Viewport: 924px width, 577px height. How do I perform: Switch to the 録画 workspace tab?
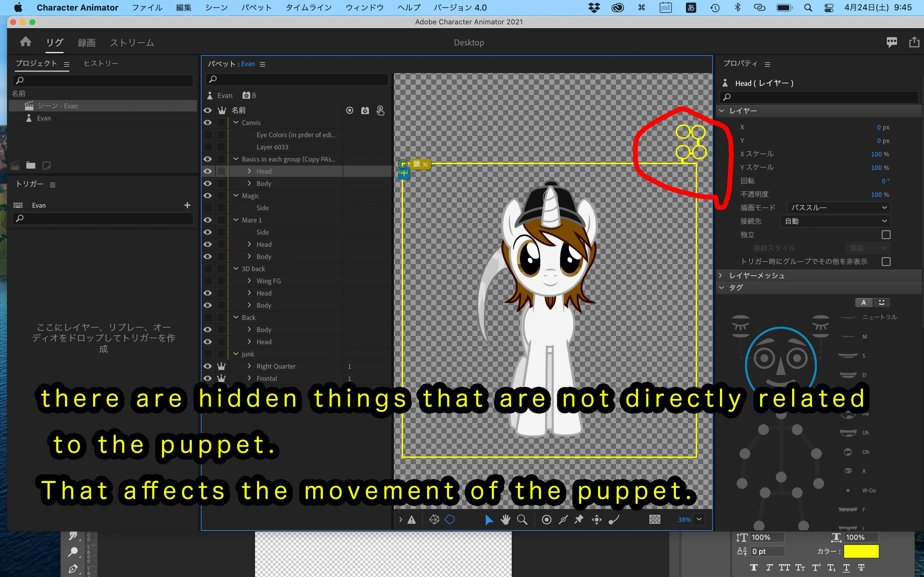pos(86,43)
